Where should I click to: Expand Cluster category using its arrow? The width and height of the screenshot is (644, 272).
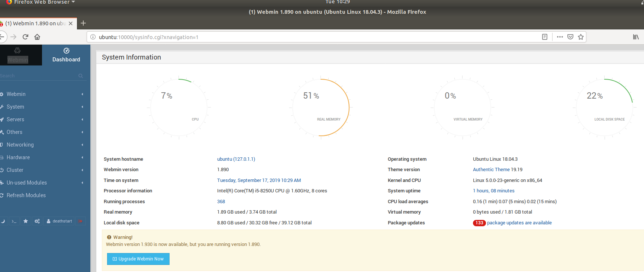(82, 170)
